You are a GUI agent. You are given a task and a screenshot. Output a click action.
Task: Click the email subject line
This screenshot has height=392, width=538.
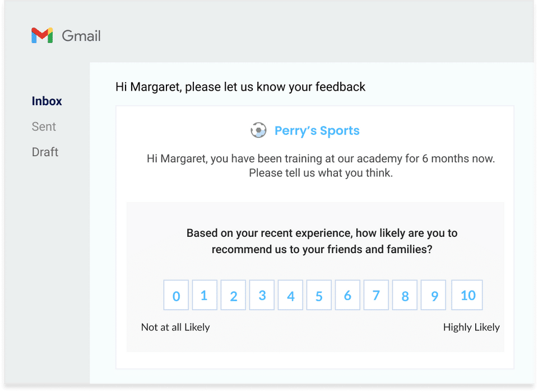tap(240, 87)
